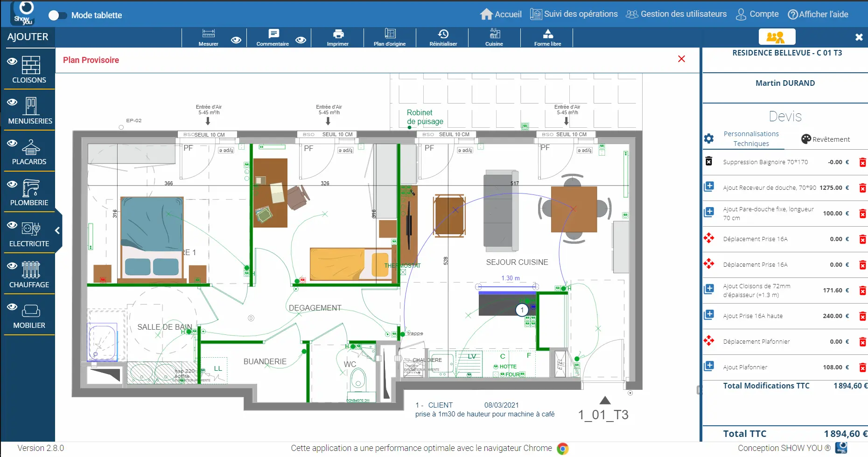Toggle visibility eye next to Commentaire
Image resolution: width=868 pixels, height=457 pixels.
301,40
